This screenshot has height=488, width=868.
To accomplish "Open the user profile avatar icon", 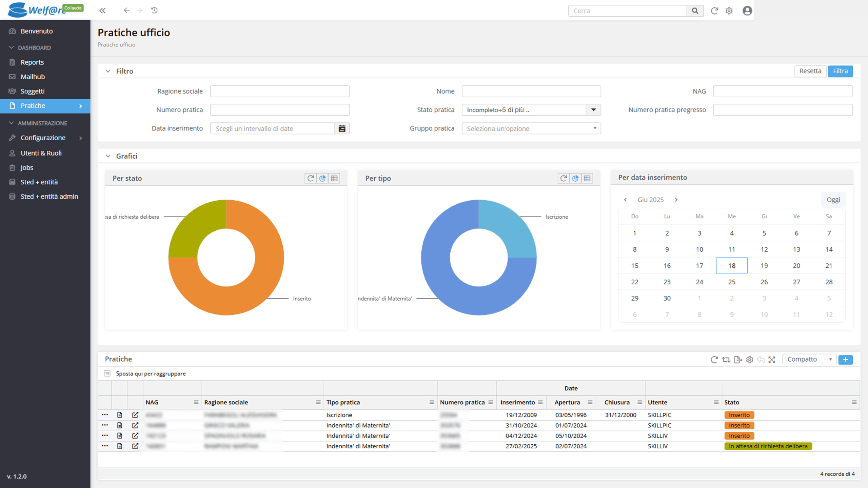I will [x=747, y=11].
